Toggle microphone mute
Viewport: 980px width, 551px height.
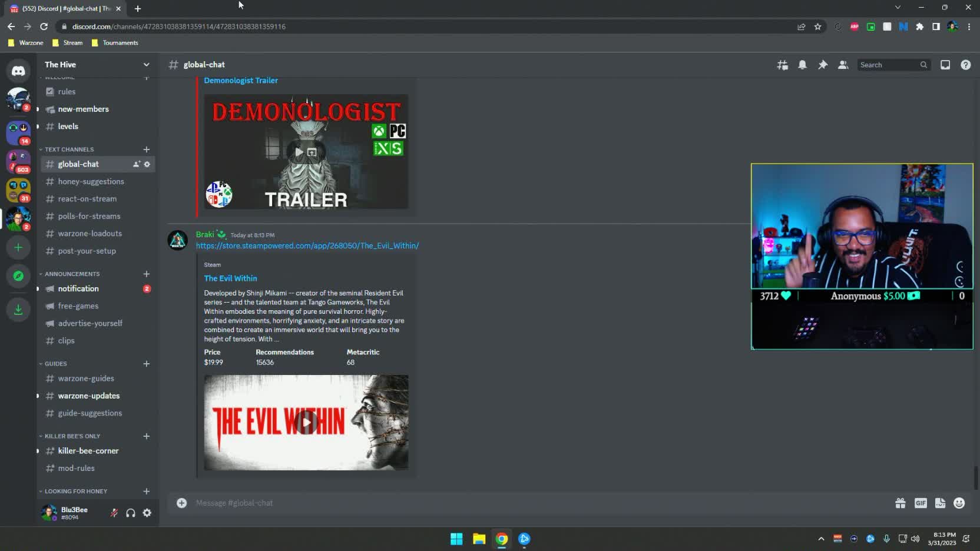pos(114,513)
